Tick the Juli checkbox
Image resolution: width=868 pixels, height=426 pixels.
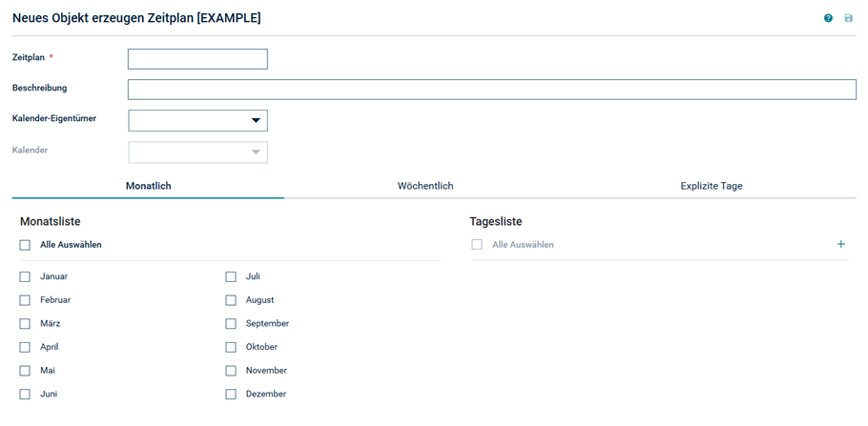coord(231,276)
